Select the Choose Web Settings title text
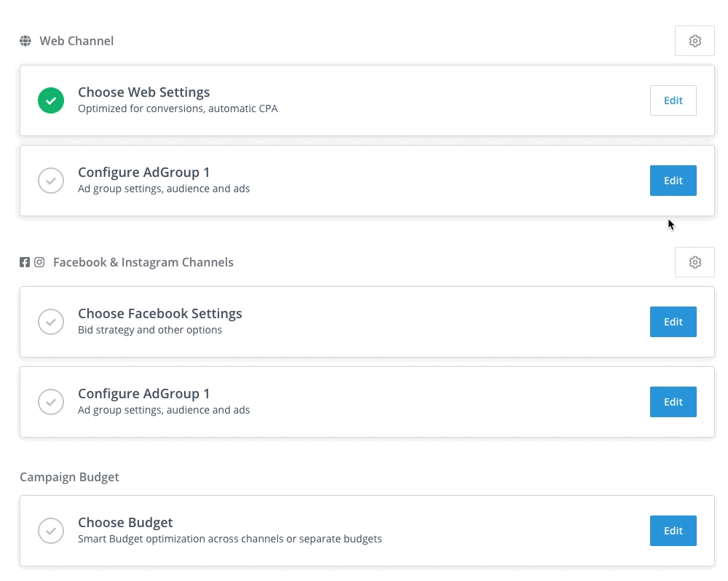The height and width of the screenshot is (581, 728). click(x=143, y=92)
